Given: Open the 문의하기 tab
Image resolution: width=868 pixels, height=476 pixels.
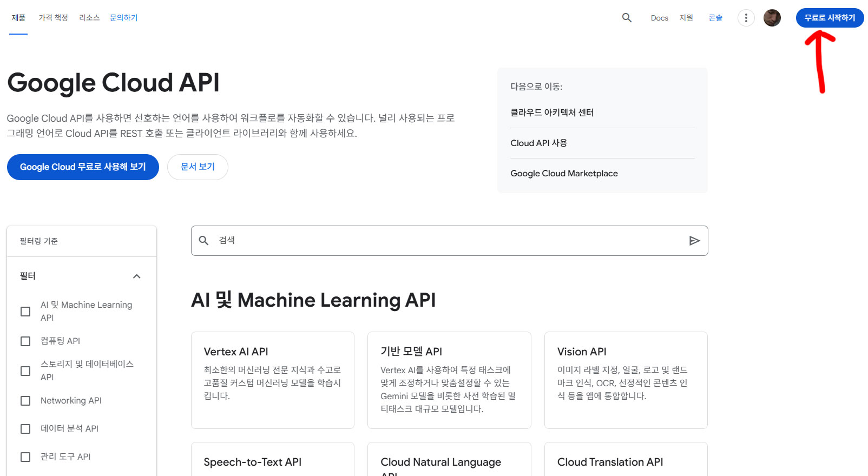Looking at the screenshot, I should [124, 18].
